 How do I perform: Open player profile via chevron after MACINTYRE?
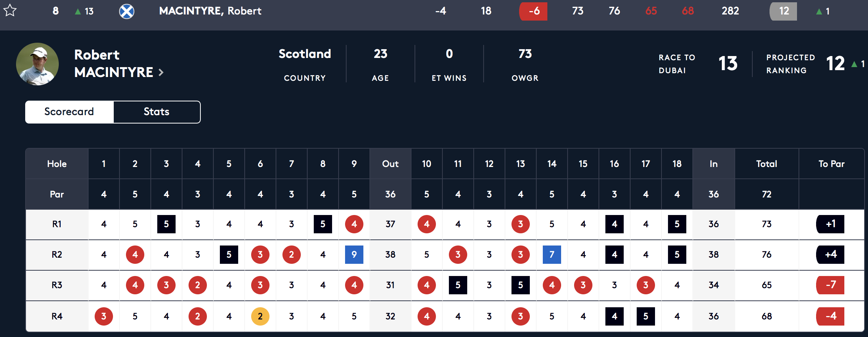coord(161,72)
